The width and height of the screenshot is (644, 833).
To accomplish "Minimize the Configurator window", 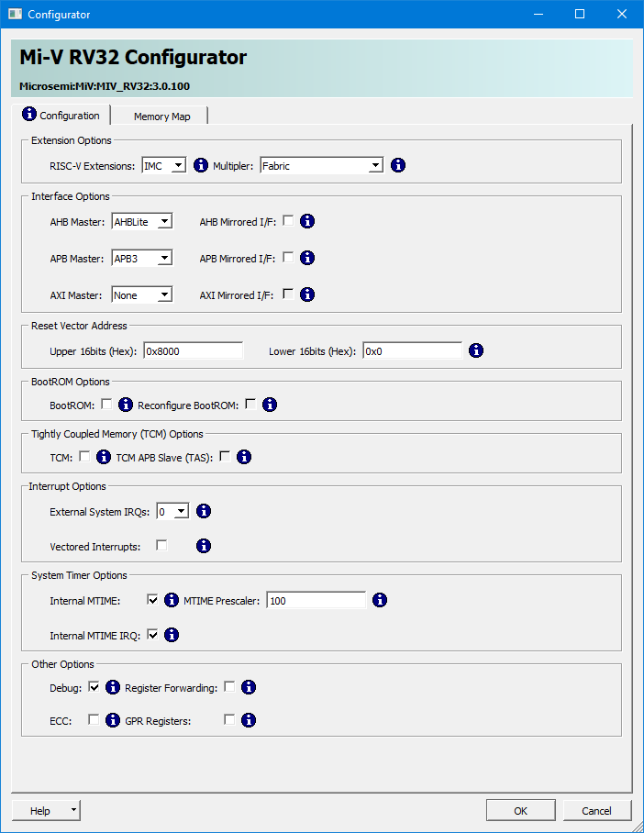I will 539,15.
